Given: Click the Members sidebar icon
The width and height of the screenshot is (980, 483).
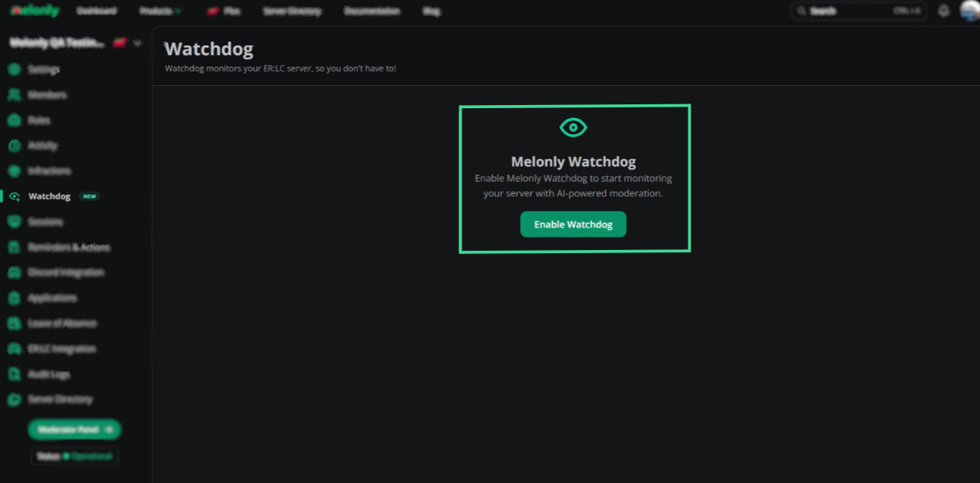Looking at the screenshot, I should (x=14, y=95).
